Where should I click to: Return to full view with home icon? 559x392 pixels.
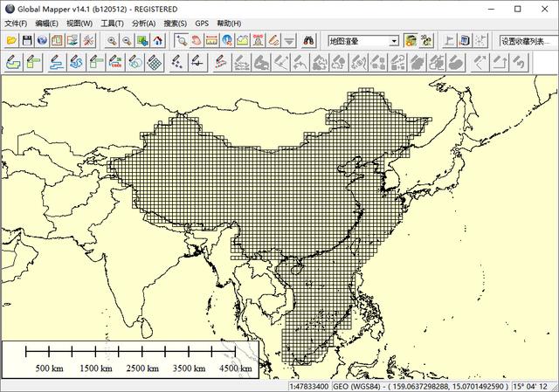(x=158, y=41)
